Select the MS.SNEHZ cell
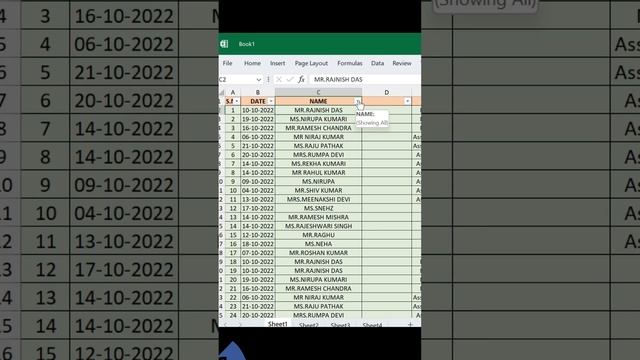Screen dimensions: 640x360 (318, 209)
